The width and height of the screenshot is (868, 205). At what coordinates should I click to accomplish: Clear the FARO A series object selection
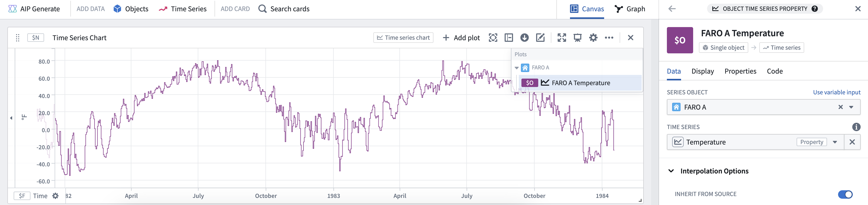pyautogui.click(x=841, y=107)
